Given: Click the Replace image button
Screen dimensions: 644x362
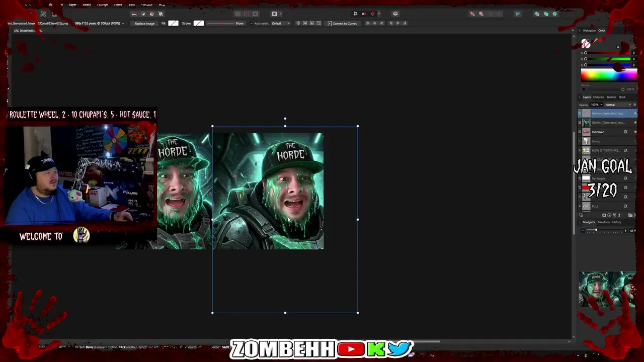Looking at the screenshot, I should (x=144, y=23).
